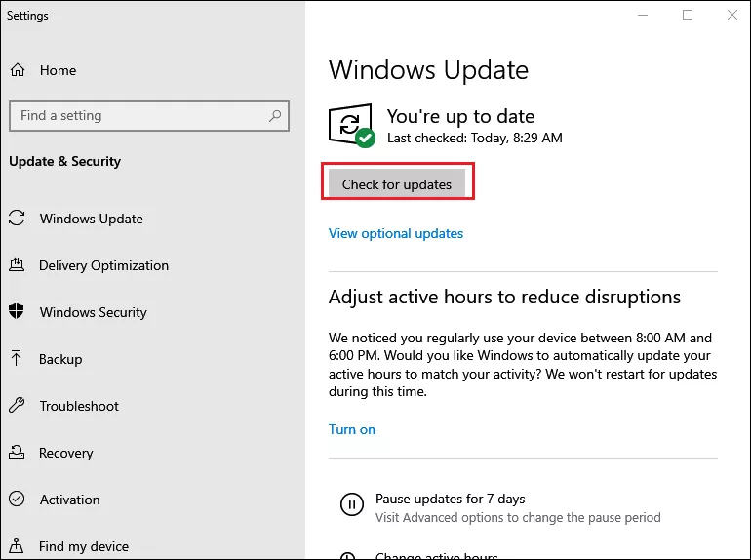This screenshot has height=560, width=751.
Task: Minimize the Settings window
Action: coord(643,15)
